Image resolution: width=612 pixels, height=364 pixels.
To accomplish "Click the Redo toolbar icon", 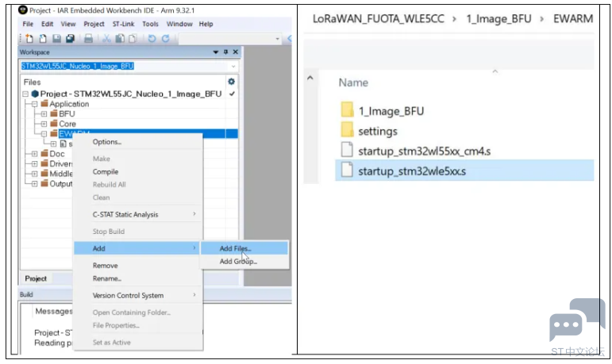I will (165, 38).
